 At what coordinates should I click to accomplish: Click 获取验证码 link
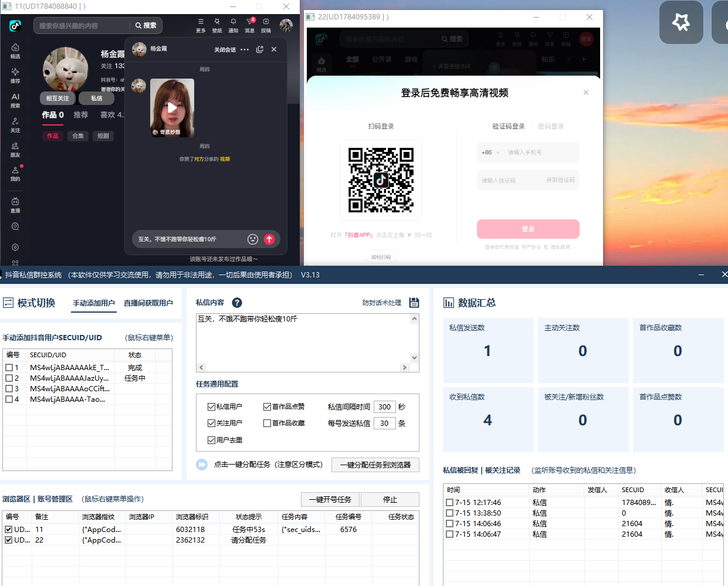pyautogui.click(x=560, y=180)
